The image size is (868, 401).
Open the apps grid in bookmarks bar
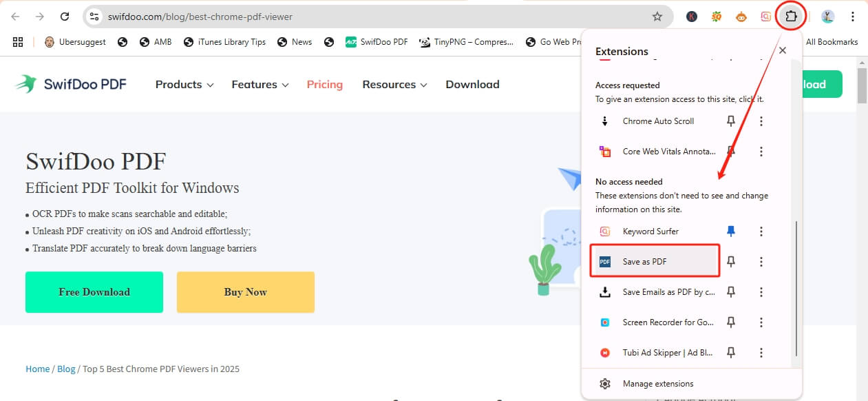[x=18, y=42]
